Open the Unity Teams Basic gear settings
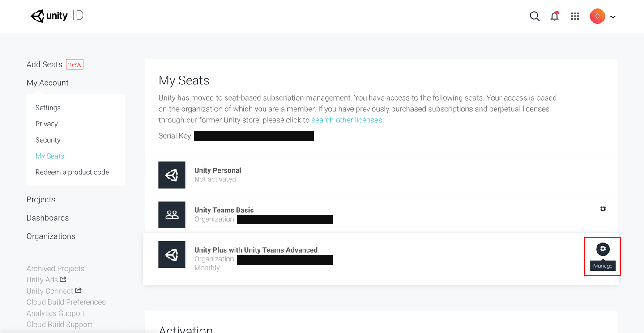Image resolution: width=644 pixels, height=333 pixels. pyautogui.click(x=603, y=209)
